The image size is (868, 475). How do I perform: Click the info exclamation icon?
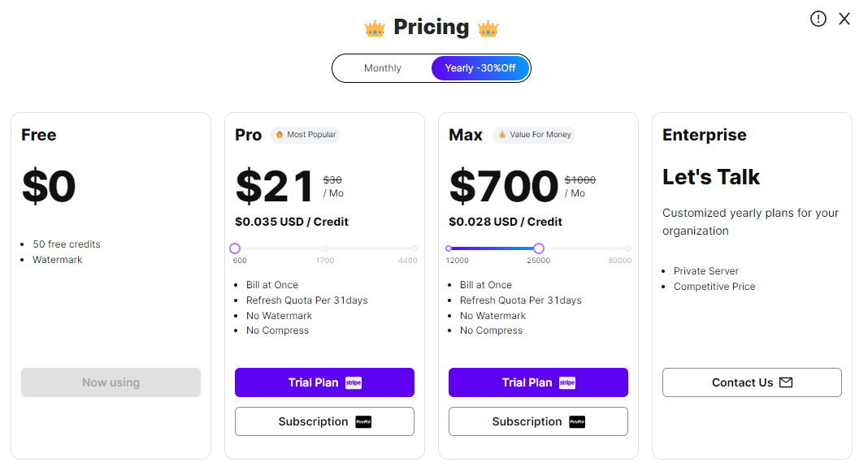(818, 19)
